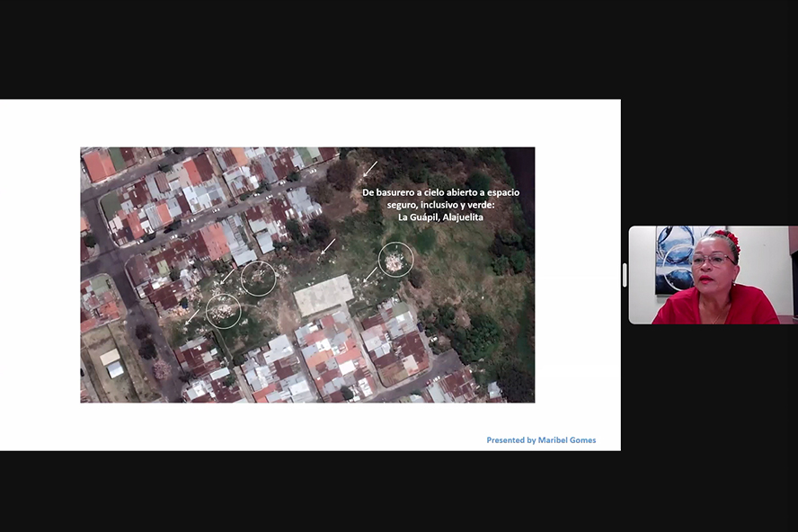The width and height of the screenshot is (798, 532).
Task: Click the speaker video thumbnail
Action: tap(713, 275)
